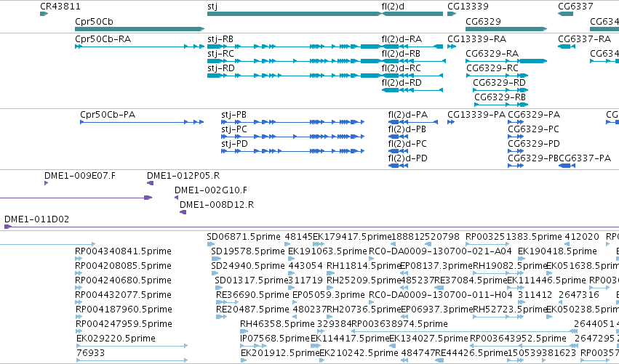The height and width of the screenshot is (364, 619).
Task: Click the fl(2)d-RD transcript label
Action: tap(402, 83)
